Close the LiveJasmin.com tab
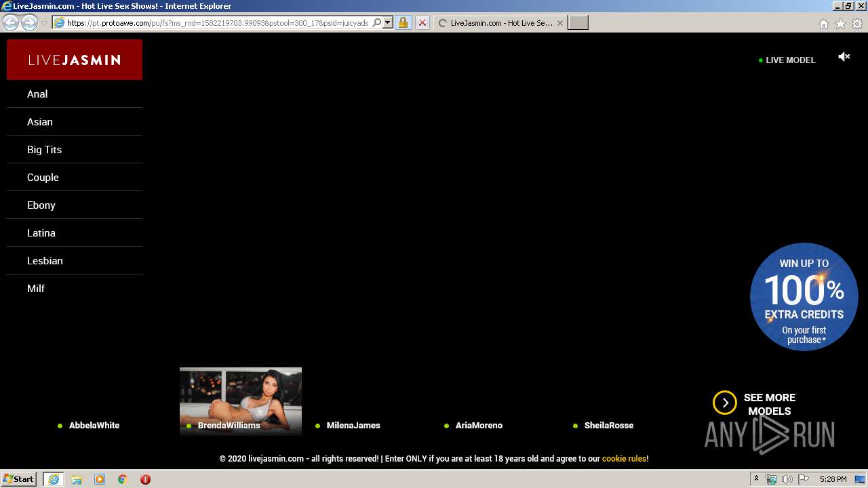The height and width of the screenshot is (488, 868). tap(559, 22)
